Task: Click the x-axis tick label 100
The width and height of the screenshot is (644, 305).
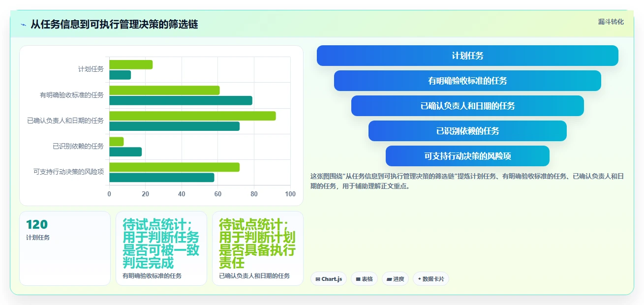Action: pos(290,194)
